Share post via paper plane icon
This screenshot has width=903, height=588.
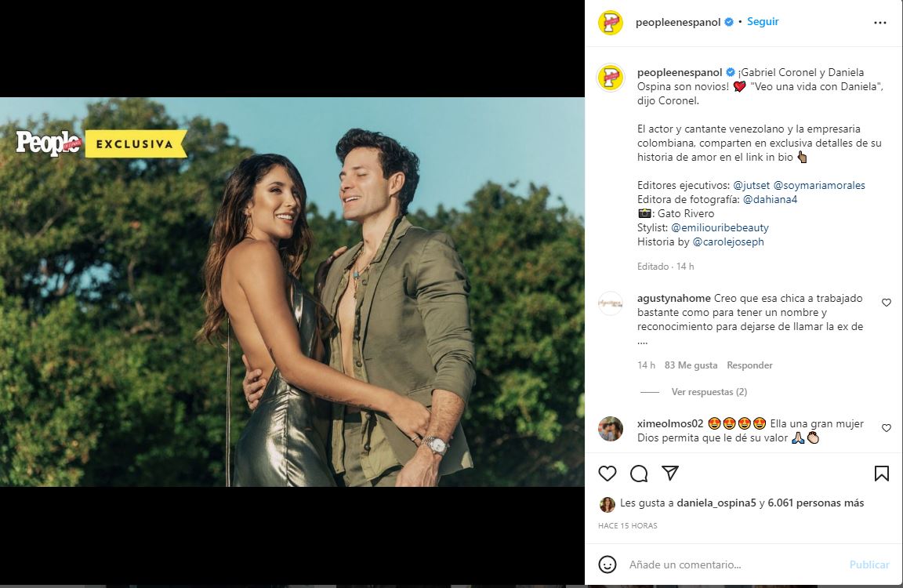click(x=669, y=473)
